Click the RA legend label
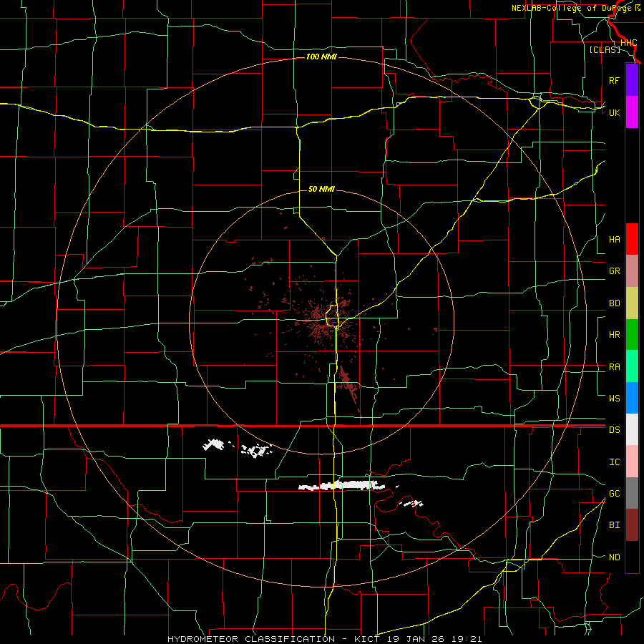 click(614, 366)
